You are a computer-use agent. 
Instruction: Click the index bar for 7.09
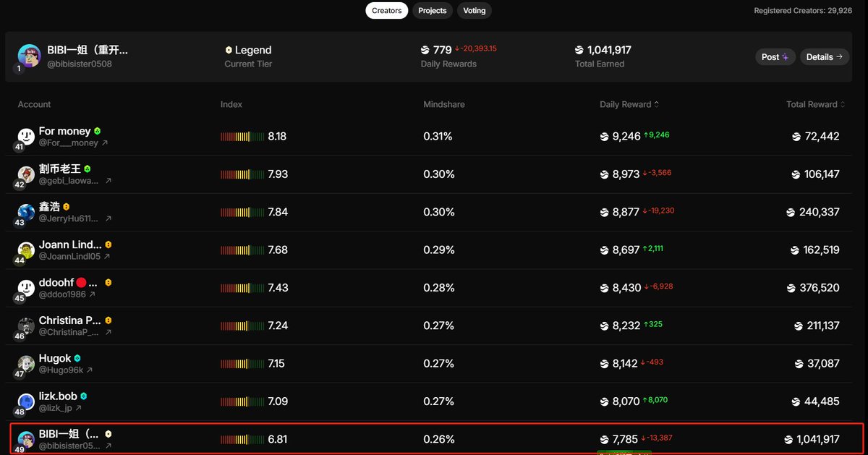click(242, 401)
